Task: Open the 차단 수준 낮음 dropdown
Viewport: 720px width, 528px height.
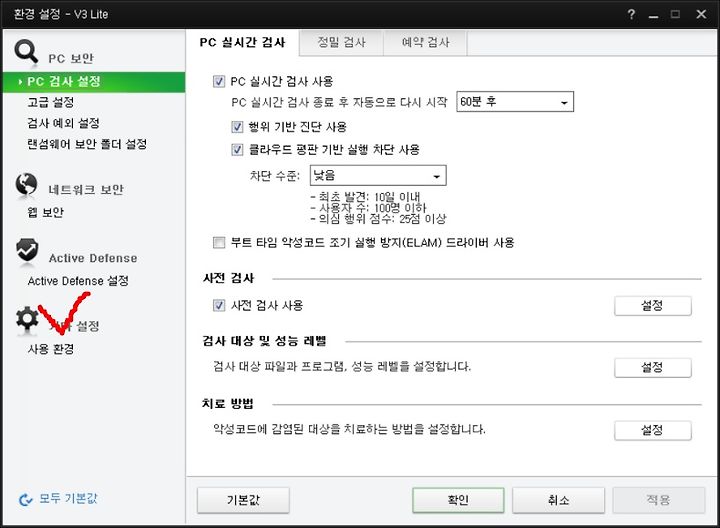Action: (x=378, y=175)
